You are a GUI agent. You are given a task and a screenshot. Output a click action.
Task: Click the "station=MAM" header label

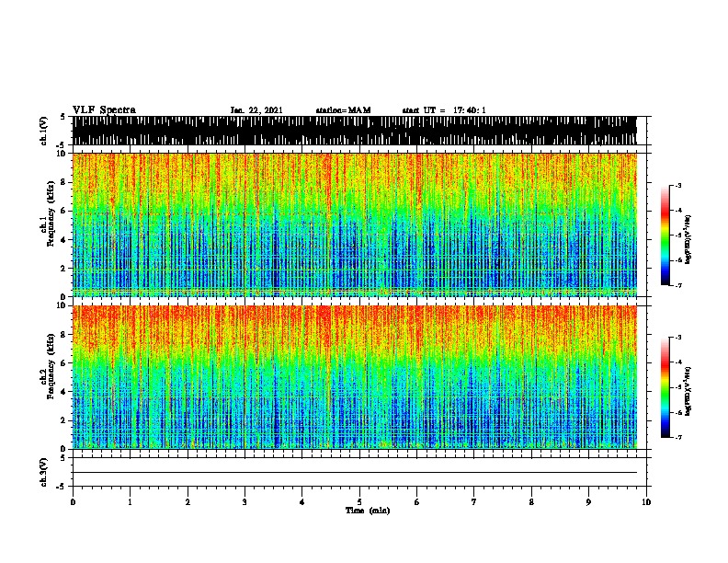tap(343, 110)
